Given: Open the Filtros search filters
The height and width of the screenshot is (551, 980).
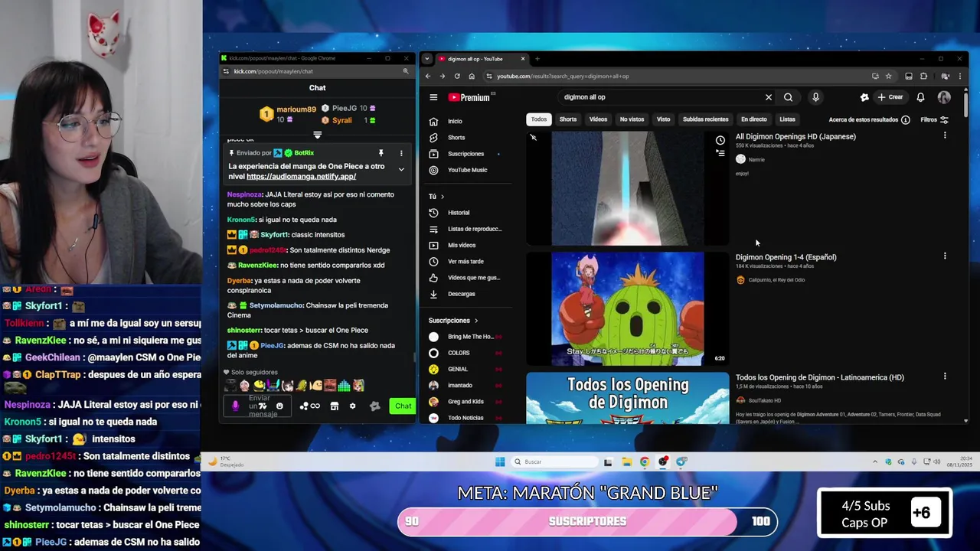Looking at the screenshot, I should [x=934, y=119].
